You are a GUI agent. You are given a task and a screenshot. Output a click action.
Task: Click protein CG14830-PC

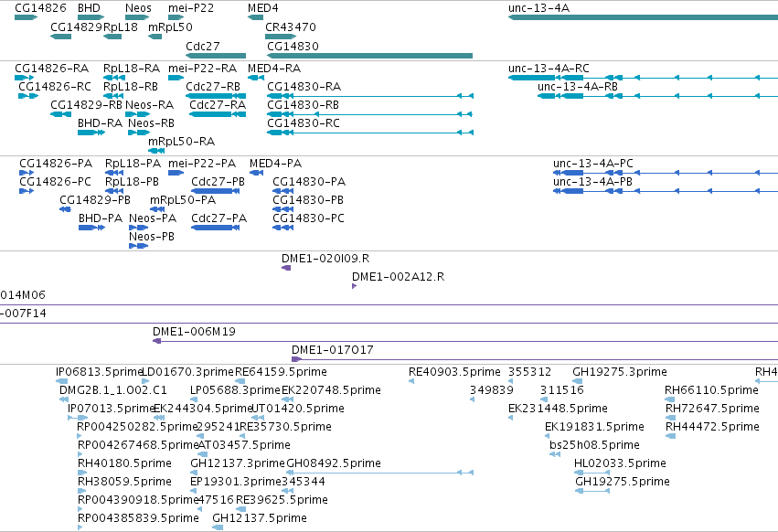pos(308,218)
